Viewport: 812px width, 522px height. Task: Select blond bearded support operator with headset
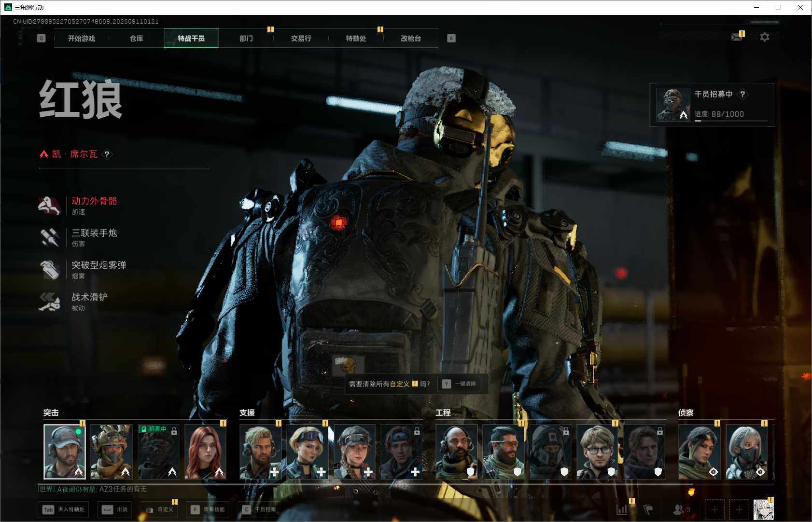tap(261, 452)
